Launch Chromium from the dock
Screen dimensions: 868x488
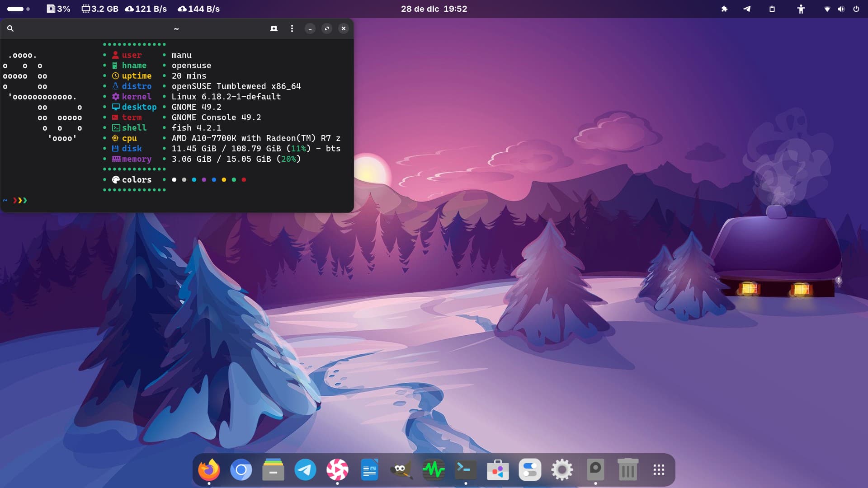(x=241, y=470)
